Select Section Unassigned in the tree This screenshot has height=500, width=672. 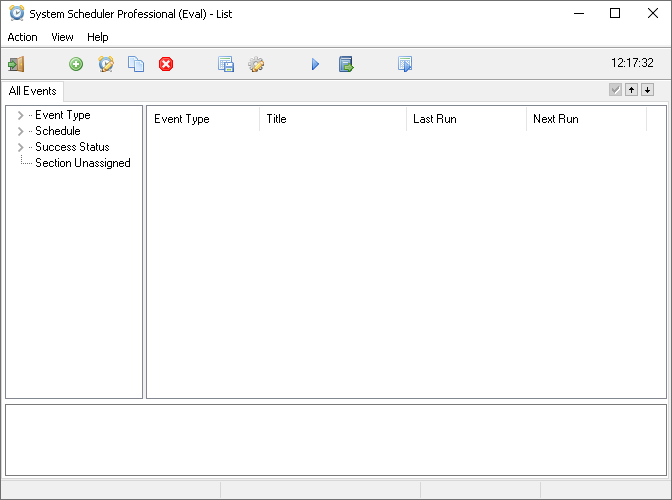pos(83,163)
